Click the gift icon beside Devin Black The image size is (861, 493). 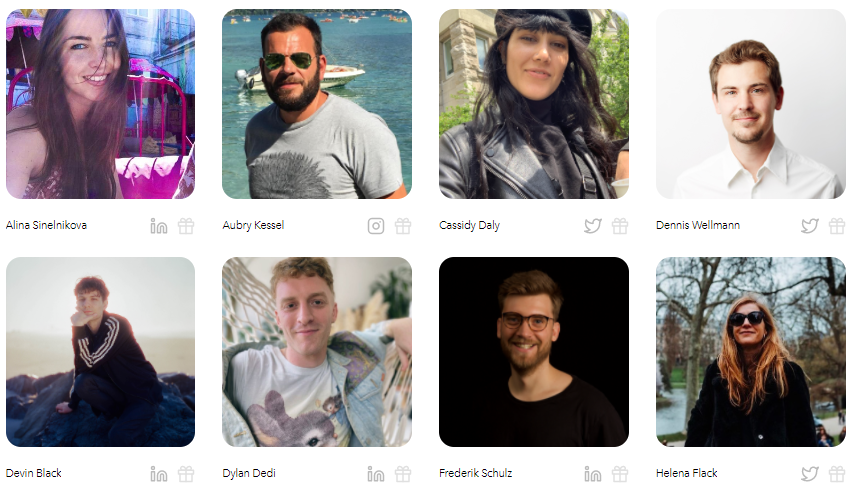click(x=186, y=474)
